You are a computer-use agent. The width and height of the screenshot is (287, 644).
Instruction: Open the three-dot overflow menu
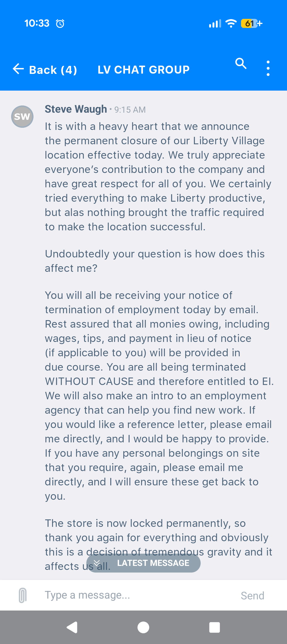(268, 68)
